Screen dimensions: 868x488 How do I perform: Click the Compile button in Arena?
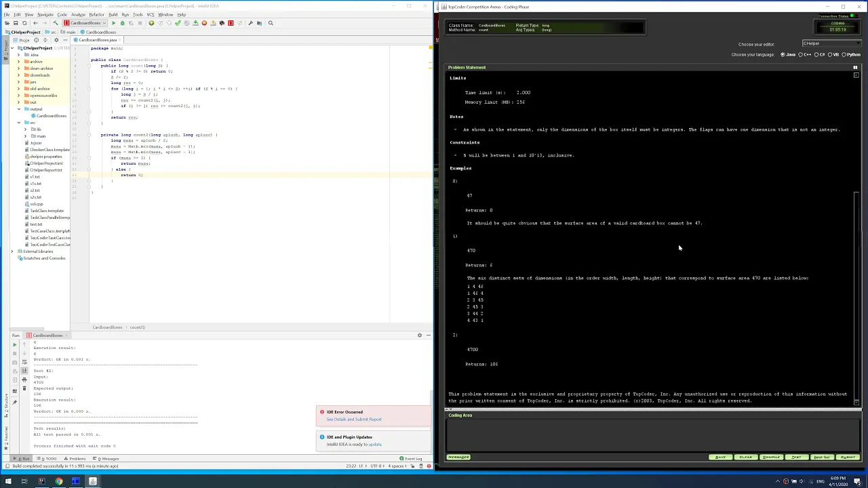pyautogui.click(x=771, y=457)
